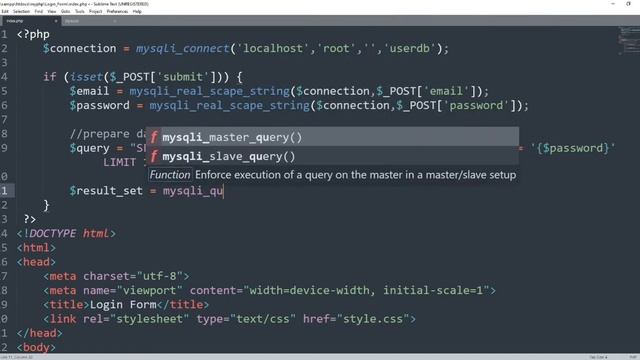Click the isset keyword on line 4

click(x=86, y=77)
